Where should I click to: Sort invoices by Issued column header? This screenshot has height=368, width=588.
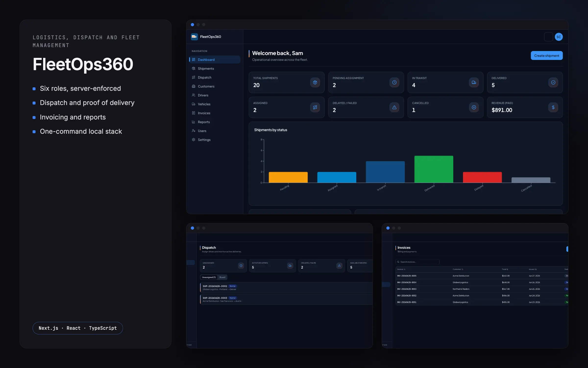[x=533, y=269]
